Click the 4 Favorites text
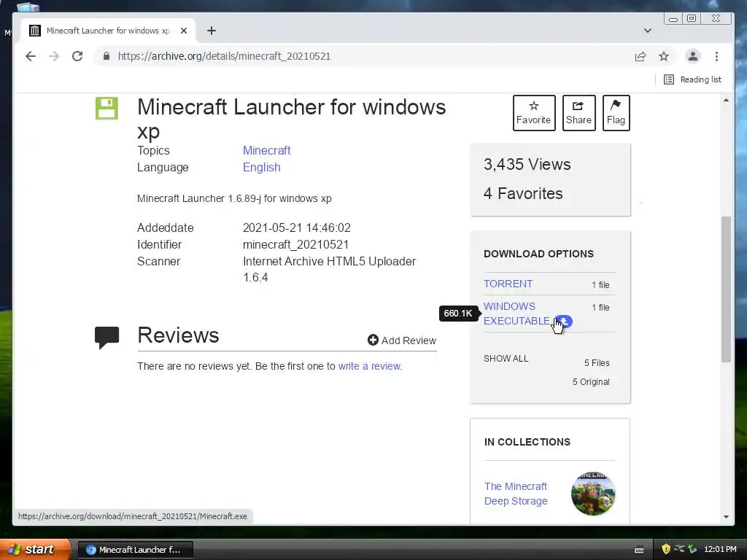 [523, 193]
